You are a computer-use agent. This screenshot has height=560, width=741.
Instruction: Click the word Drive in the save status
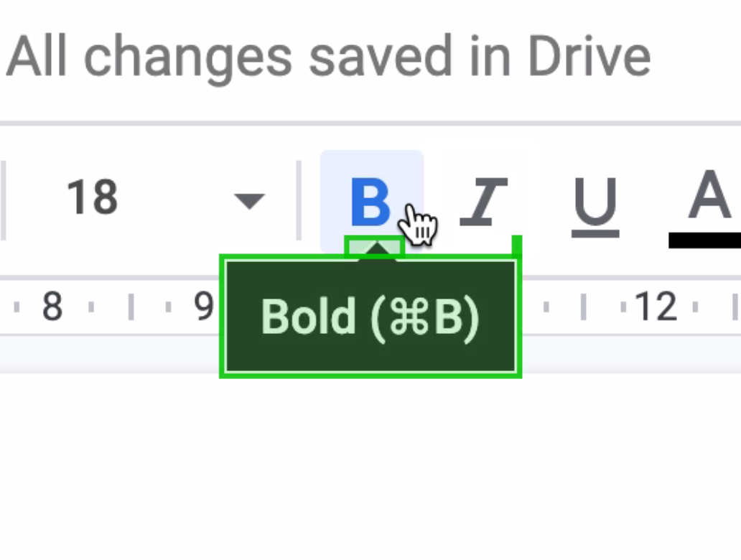pos(589,57)
